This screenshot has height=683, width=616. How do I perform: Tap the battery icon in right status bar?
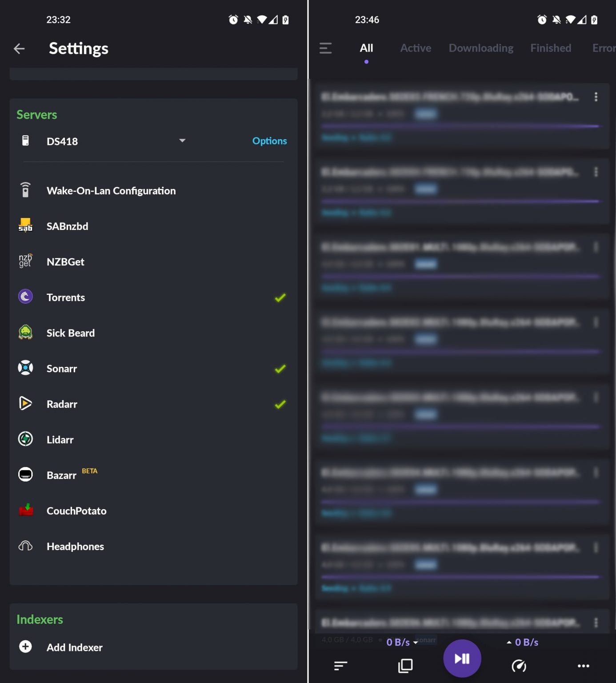[x=594, y=20]
